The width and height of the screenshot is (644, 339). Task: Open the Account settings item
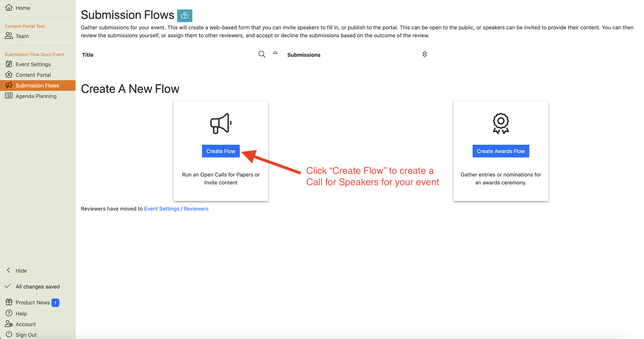[26, 324]
